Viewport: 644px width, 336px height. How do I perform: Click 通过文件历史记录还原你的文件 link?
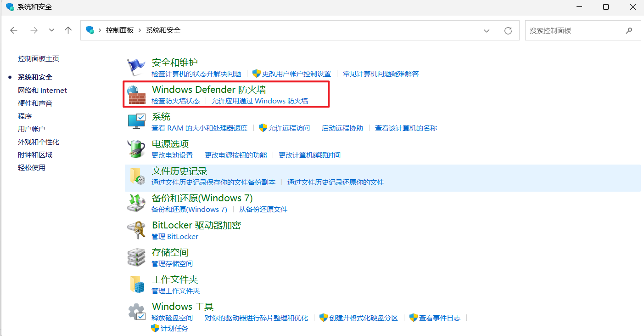pos(336,182)
